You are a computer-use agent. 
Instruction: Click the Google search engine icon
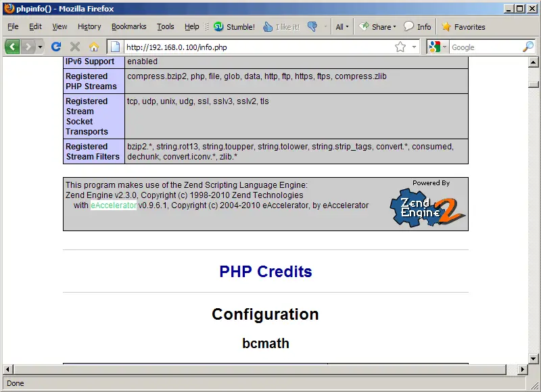(x=434, y=47)
